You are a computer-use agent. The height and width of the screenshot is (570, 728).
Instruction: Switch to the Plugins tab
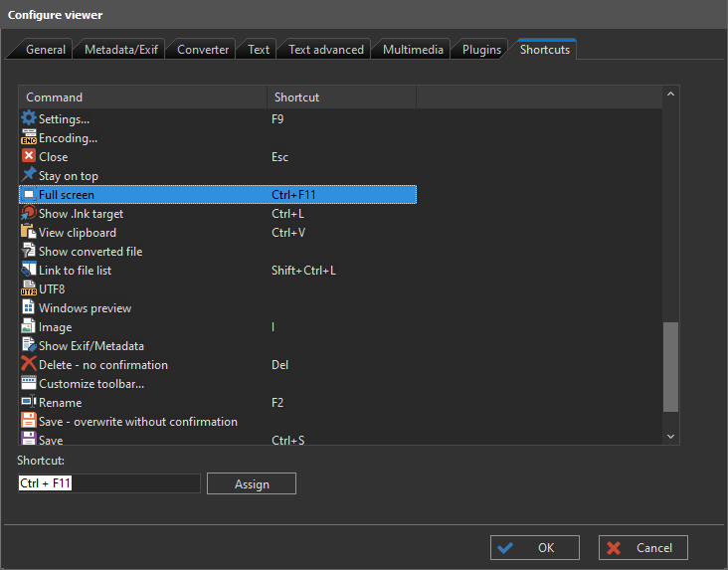coord(481,50)
